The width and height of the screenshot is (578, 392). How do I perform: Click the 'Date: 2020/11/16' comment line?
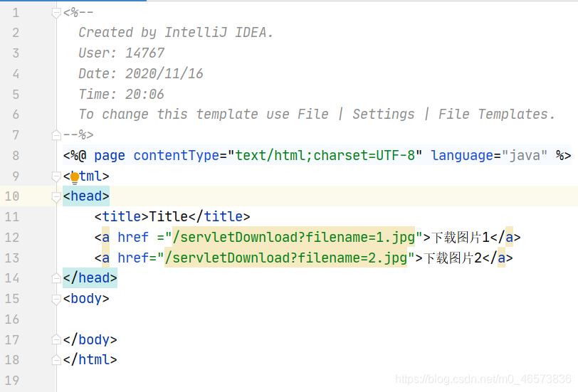141,74
